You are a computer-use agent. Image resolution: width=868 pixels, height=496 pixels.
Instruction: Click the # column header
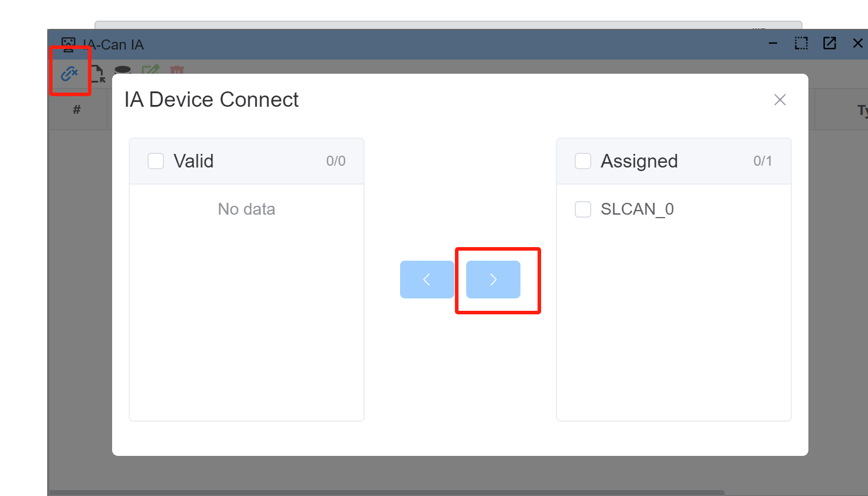77,110
